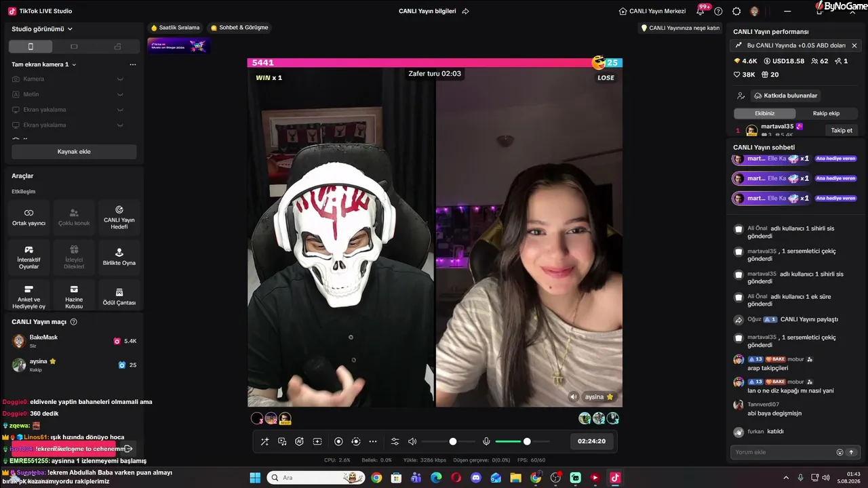Viewport: 868px width, 488px height.
Task: Open the Windows Start menu
Action: (x=255, y=478)
